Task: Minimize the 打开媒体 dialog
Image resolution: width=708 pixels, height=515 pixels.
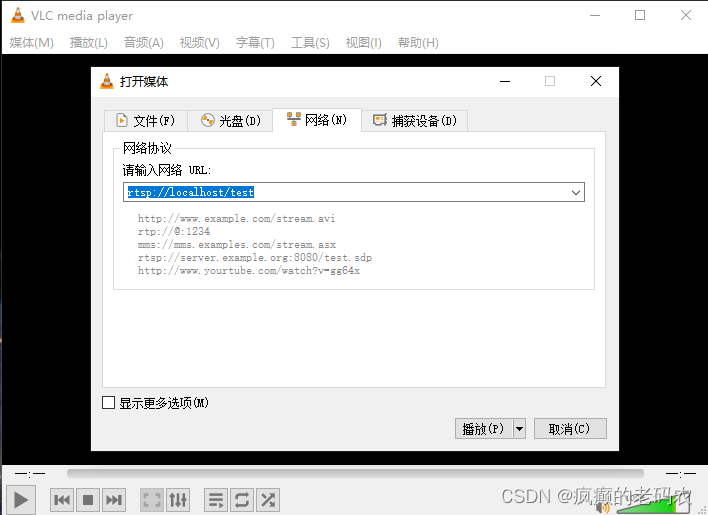Action: tap(505, 81)
